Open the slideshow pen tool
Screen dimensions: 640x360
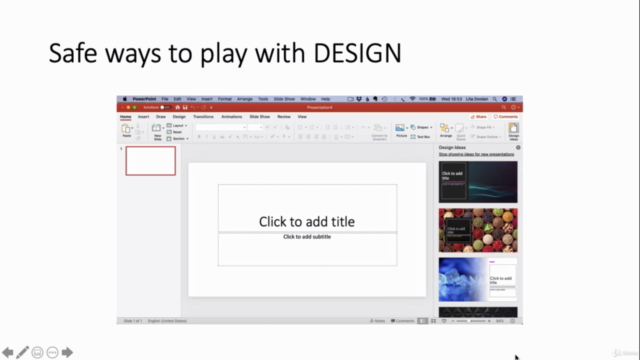tap(22, 352)
